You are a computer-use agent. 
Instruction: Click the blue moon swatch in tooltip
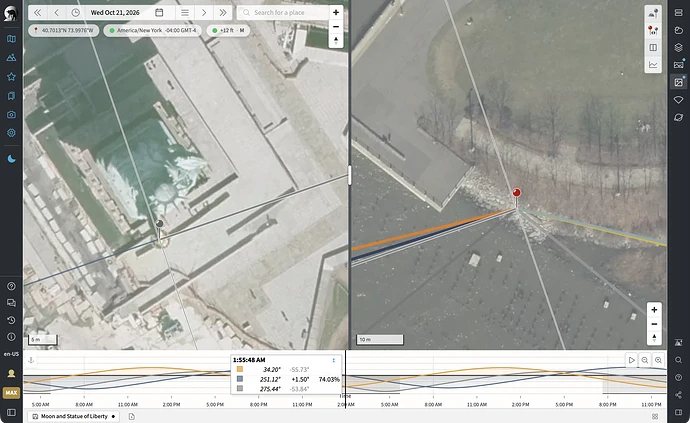pyautogui.click(x=240, y=379)
